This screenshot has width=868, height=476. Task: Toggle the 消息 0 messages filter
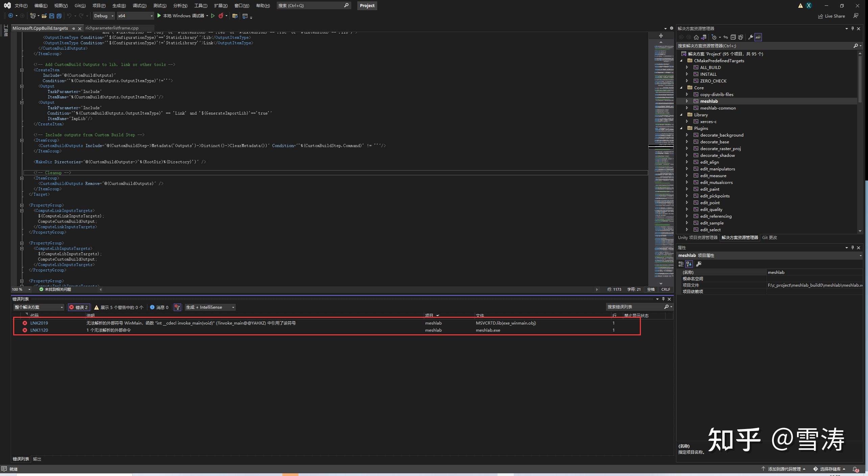pos(160,307)
